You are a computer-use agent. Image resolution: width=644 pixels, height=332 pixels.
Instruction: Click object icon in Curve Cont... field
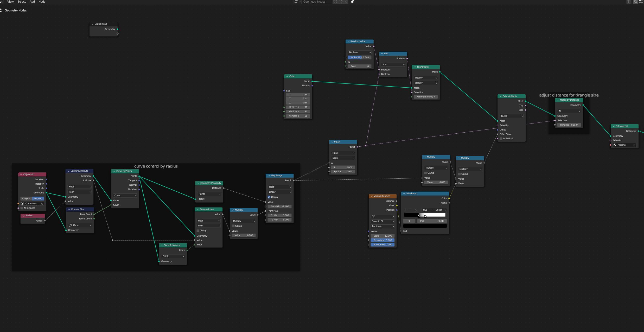point(23,204)
